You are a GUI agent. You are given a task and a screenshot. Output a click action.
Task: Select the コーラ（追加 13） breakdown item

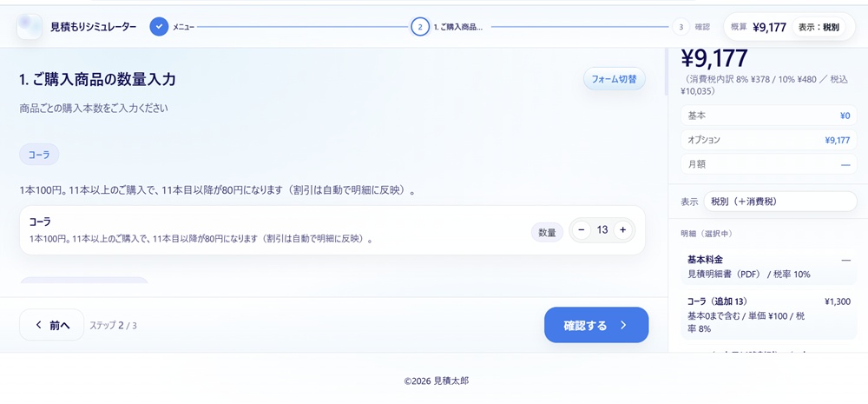click(768, 315)
